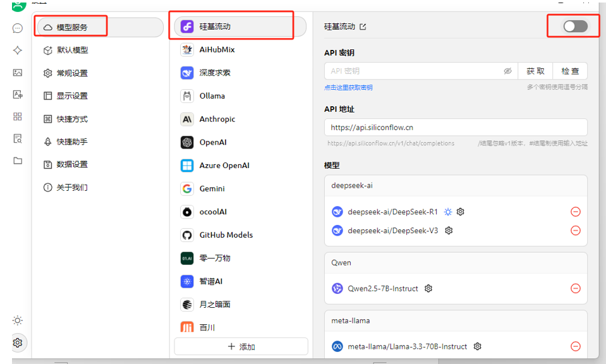Open 硅基流动 external website link icon

click(363, 27)
